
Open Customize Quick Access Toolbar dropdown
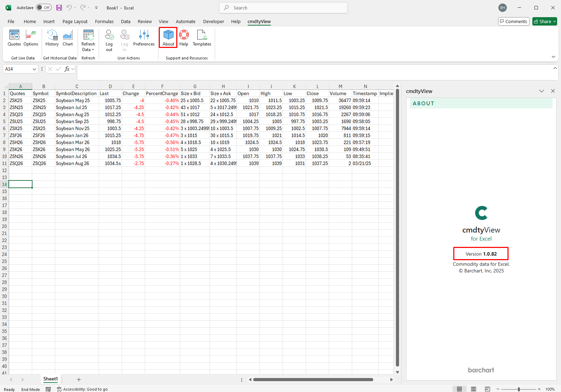(96, 8)
